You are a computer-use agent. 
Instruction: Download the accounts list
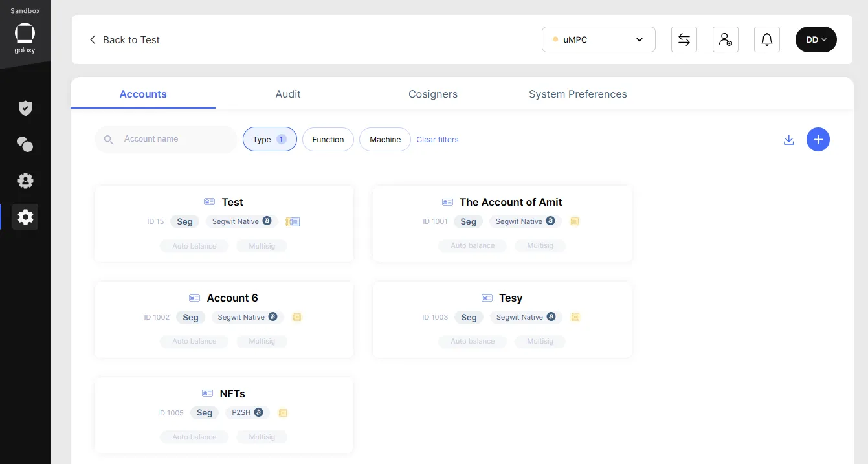(x=788, y=139)
